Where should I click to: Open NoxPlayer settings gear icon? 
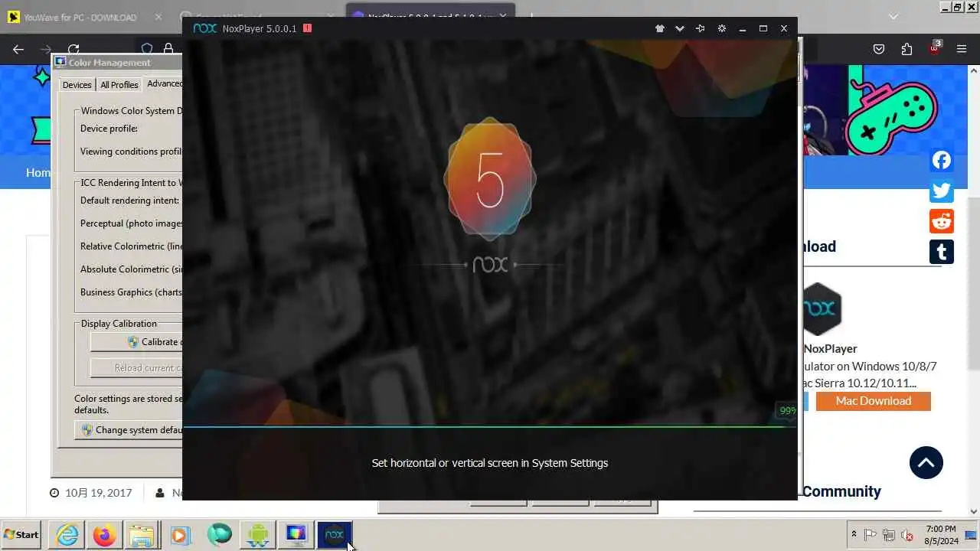[721, 28]
